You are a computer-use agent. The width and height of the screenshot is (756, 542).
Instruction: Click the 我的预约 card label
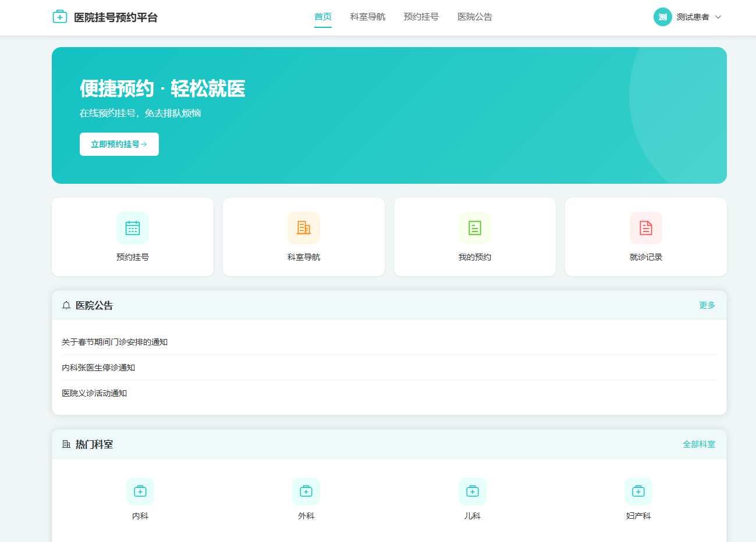(x=475, y=257)
